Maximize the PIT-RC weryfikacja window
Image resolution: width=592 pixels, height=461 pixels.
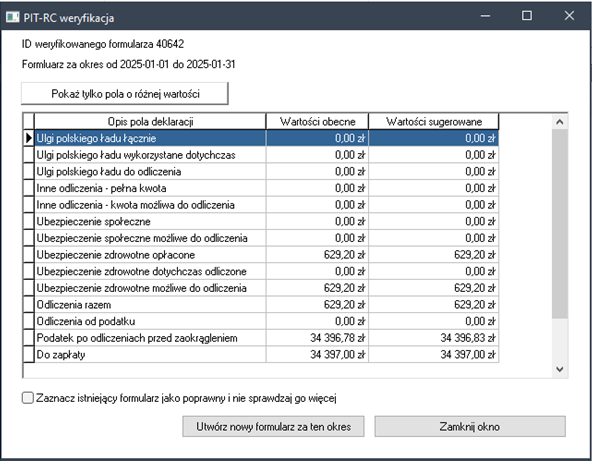[x=527, y=15]
